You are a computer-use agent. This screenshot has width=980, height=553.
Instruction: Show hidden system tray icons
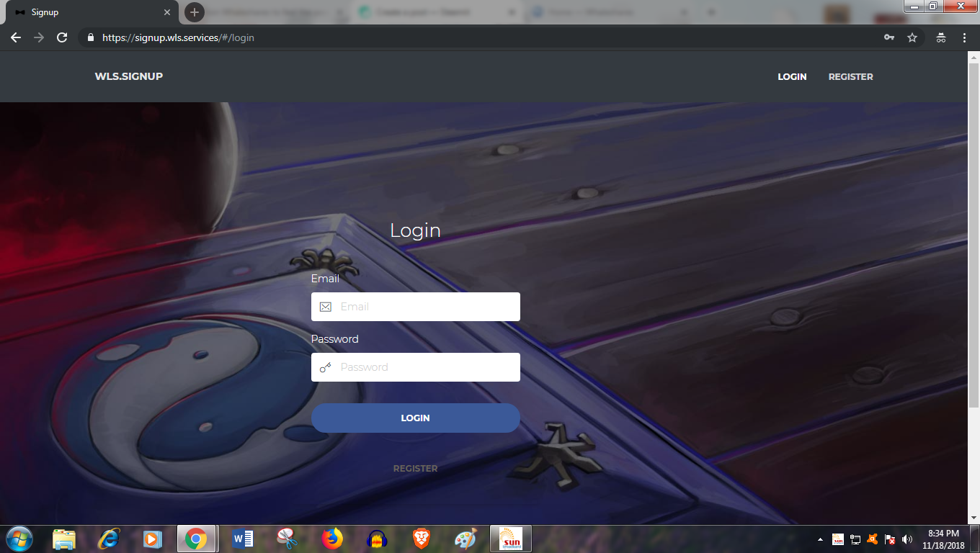(820, 539)
